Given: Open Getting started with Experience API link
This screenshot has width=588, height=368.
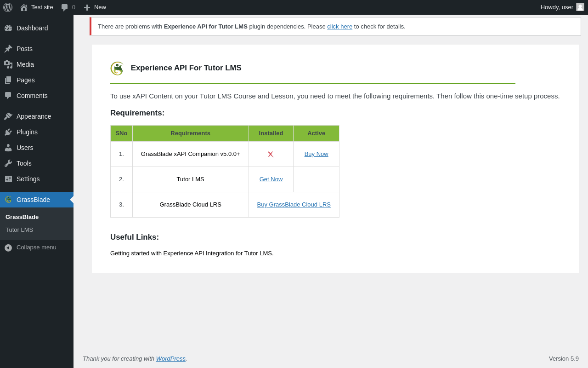Looking at the screenshot, I should (x=192, y=253).
